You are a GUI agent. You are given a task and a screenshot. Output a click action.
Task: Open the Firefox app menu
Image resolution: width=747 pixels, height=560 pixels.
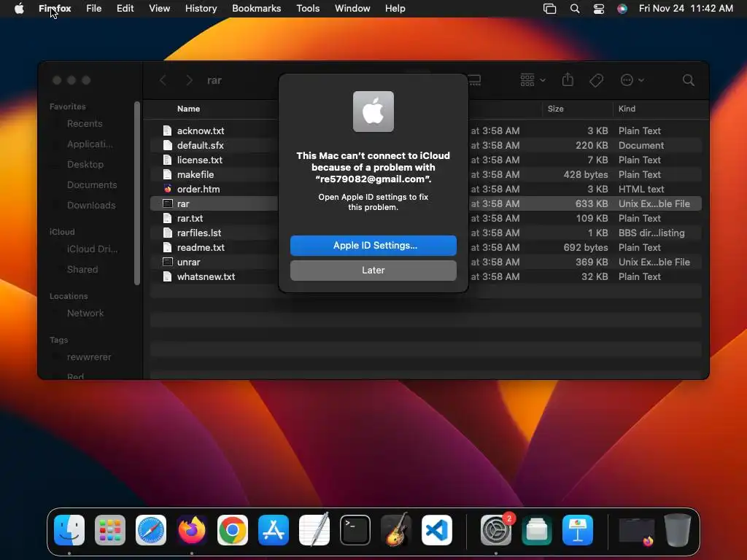(x=55, y=8)
